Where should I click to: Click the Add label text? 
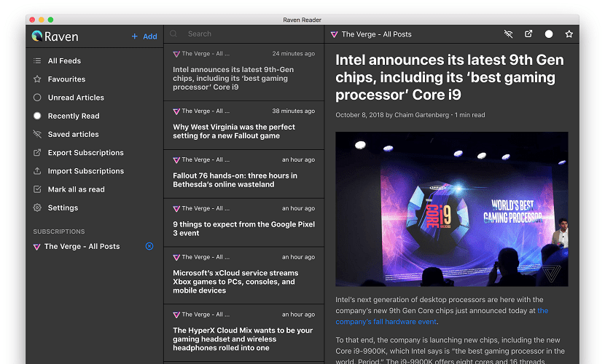point(150,36)
